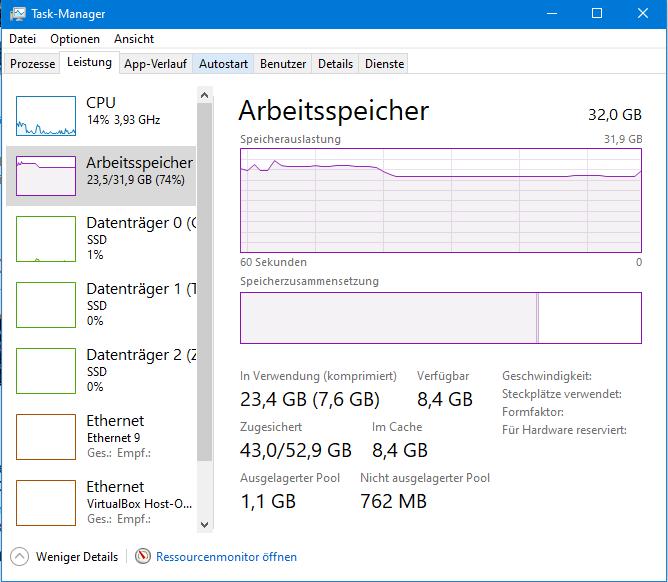Image resolution: width=668 pixels, height=582 pixels.
Task: Select Ethernet 9 adapter graph
Action: pos(46,438)
